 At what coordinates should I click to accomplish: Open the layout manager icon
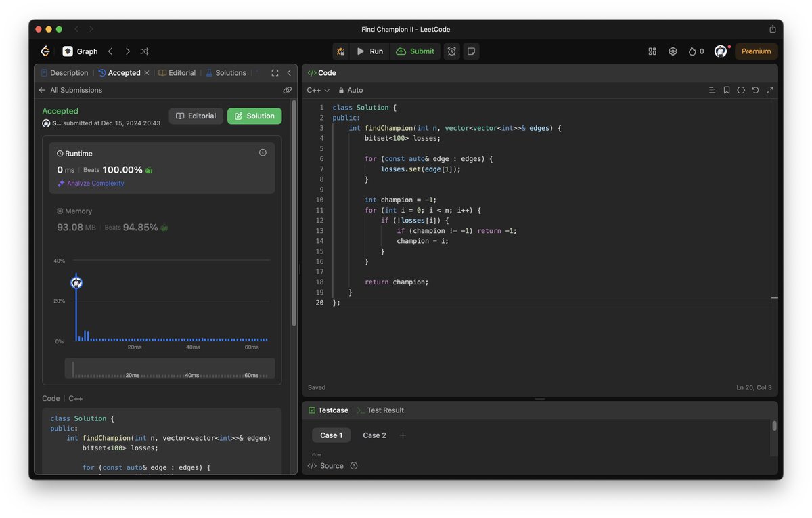[652, 51]
